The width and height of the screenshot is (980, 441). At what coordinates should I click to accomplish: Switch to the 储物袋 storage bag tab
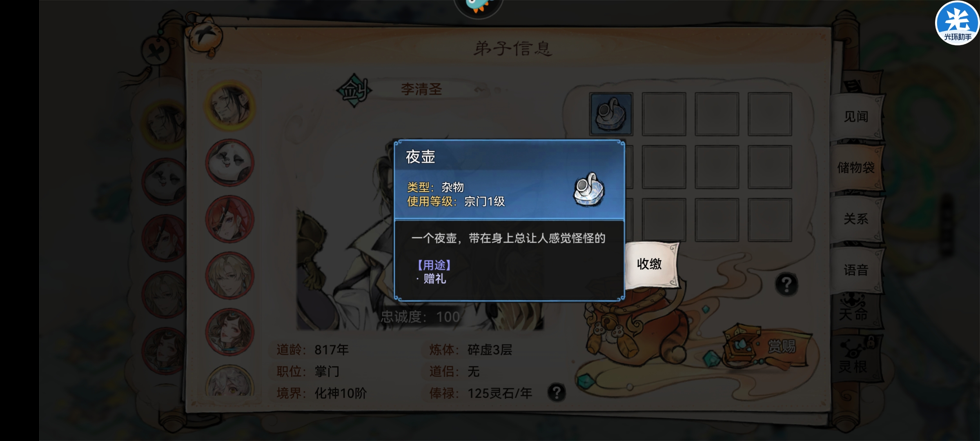(856, 167)
